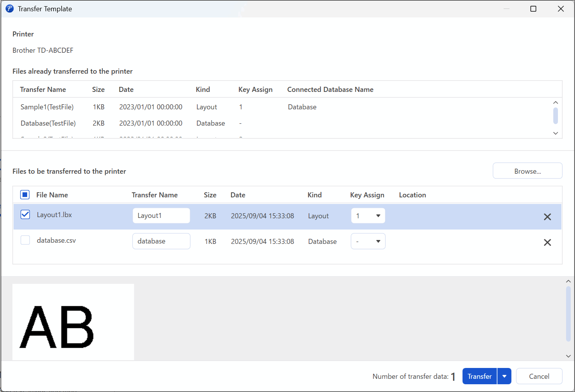This screenshot has height=392, width=575.
Task: Click the transferred files list scrollbar thumb
Action: pyautogui.click(x=555, y=116)
